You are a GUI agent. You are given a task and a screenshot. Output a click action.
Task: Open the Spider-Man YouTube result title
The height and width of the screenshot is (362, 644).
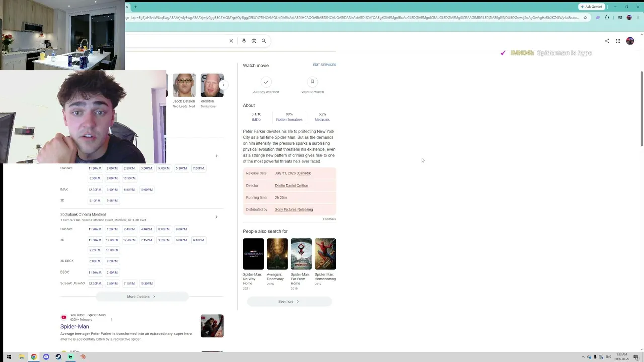(x=74, y=327)
